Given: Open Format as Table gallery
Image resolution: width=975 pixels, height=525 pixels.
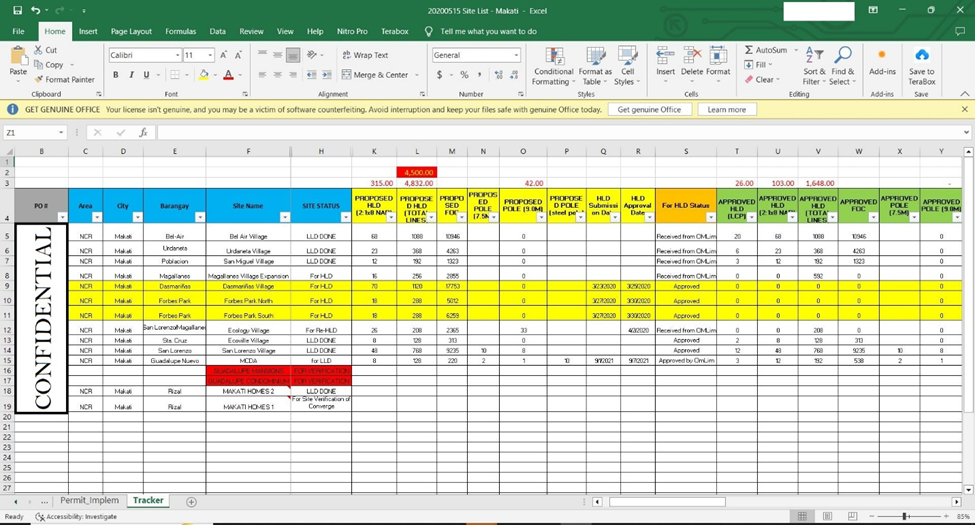Looking at the screenshot, I should click(x=595, y=67).
